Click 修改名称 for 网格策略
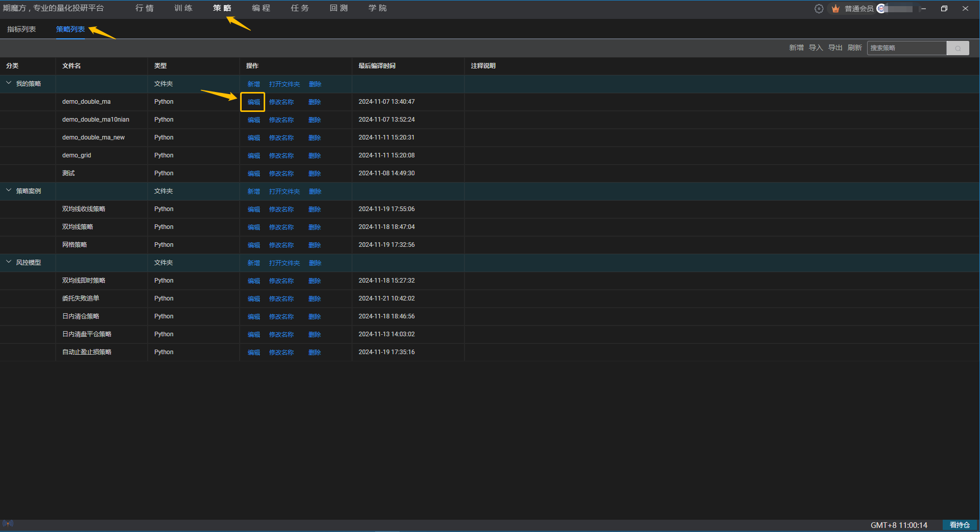 tap(281, 245)
